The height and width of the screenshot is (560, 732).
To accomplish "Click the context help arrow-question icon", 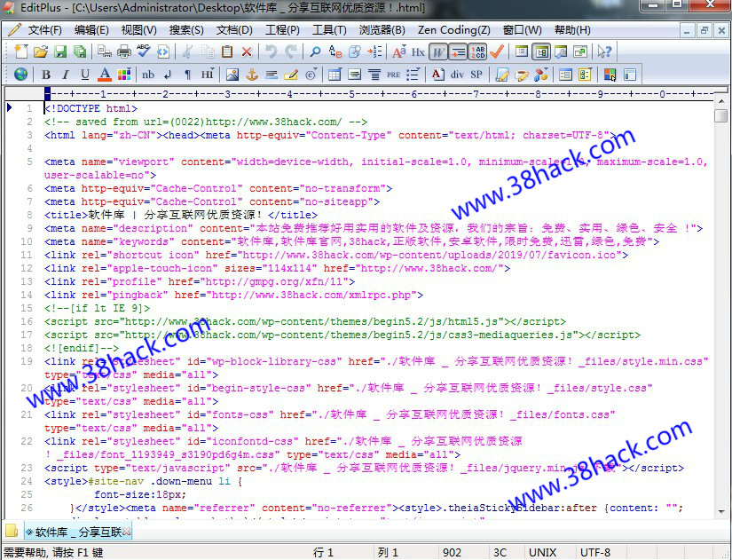I will click(604, 51).
